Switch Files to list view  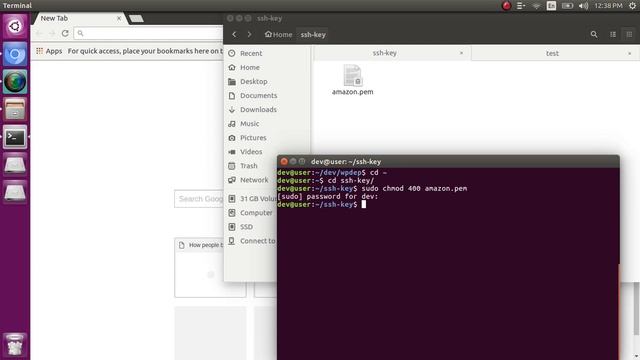pyautogui.click(x=613, y=35)
